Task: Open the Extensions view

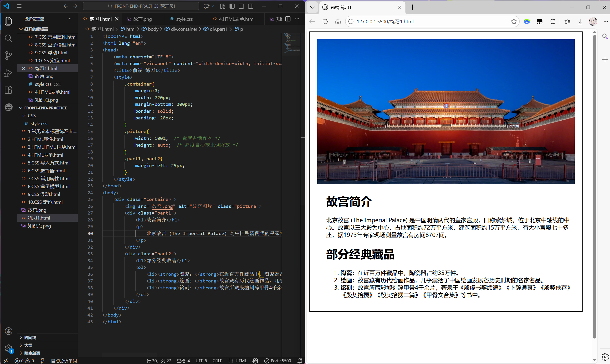Action: coord(8,90)
